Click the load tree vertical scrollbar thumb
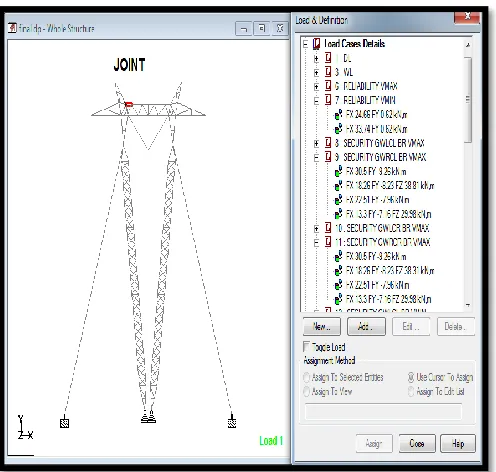Screen dimensions: 496x472 [x=468, y=100]
